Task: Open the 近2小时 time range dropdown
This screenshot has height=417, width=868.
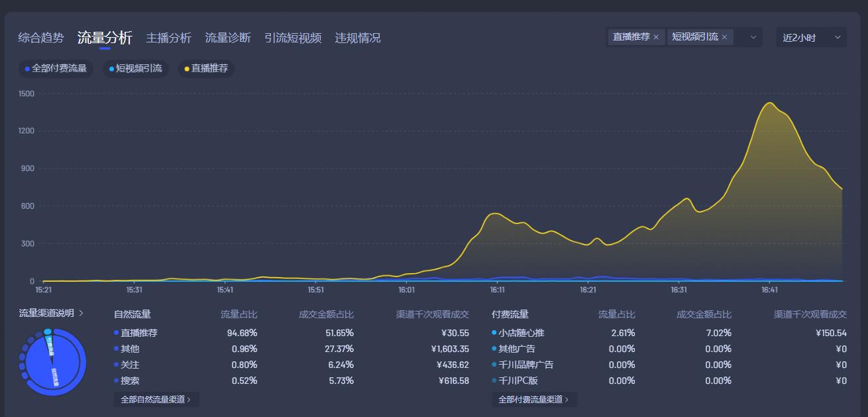Action: pyautogui.click(x=811, y=37)
